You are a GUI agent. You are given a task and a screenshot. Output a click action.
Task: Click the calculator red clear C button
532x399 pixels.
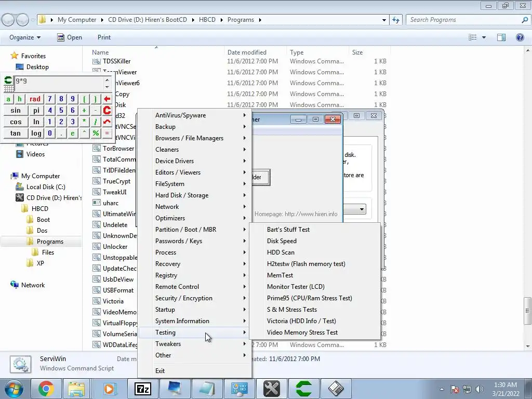pyautogui.click(x=107, y=110)
